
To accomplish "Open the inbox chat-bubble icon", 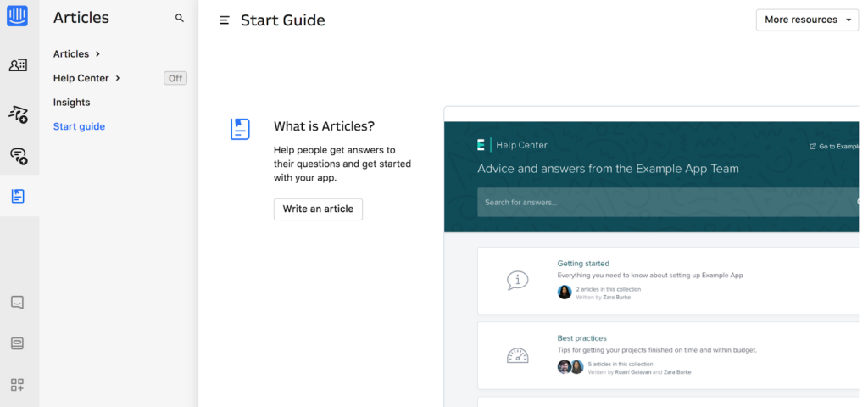I will (x=17, y=303).
